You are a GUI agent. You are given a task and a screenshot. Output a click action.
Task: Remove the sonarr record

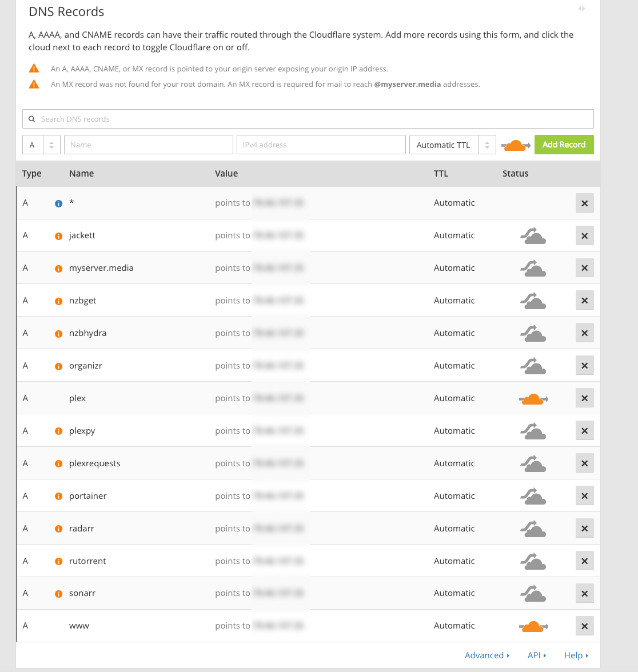(x=584, y=594)
